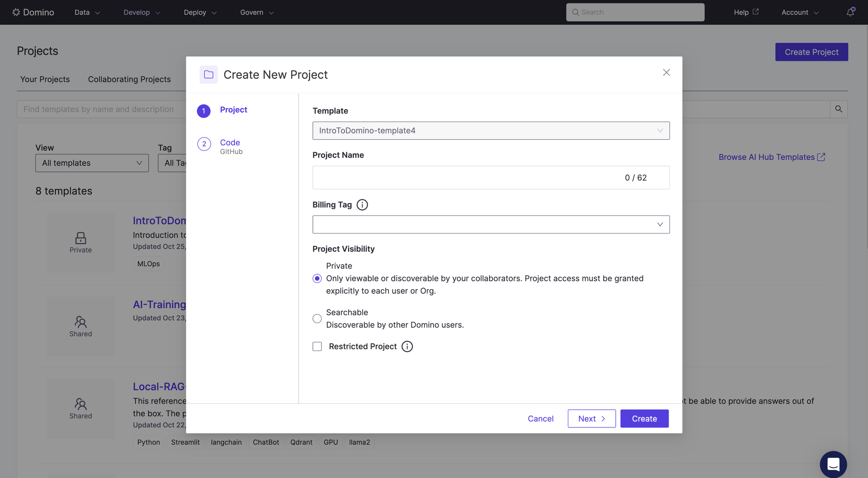Viewport: 868px width, 478px height.
Task: Click the Domino logo icon
Action: [16, 12]
